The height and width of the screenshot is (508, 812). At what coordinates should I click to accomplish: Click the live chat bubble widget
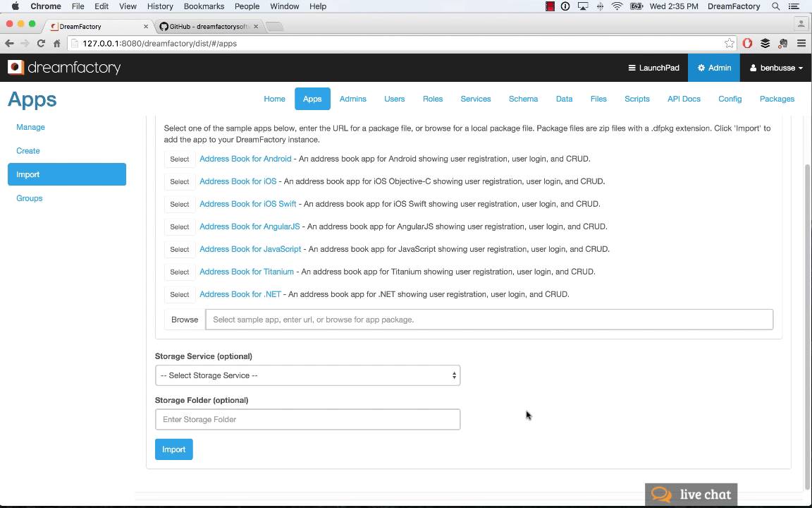[x=691, y=495]
